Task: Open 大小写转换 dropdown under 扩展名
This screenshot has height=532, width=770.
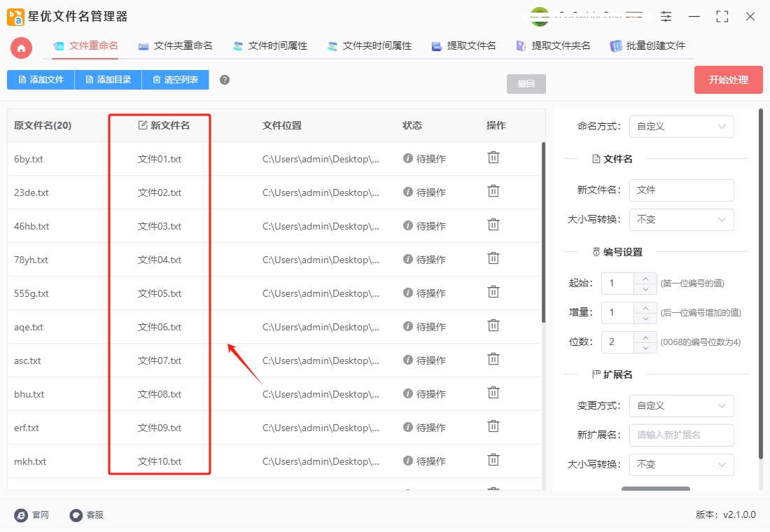Action: (x=681, y=464)
